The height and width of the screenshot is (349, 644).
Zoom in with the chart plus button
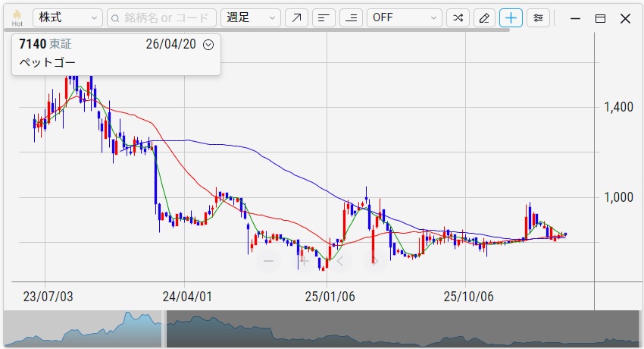[x=304, y=261]
